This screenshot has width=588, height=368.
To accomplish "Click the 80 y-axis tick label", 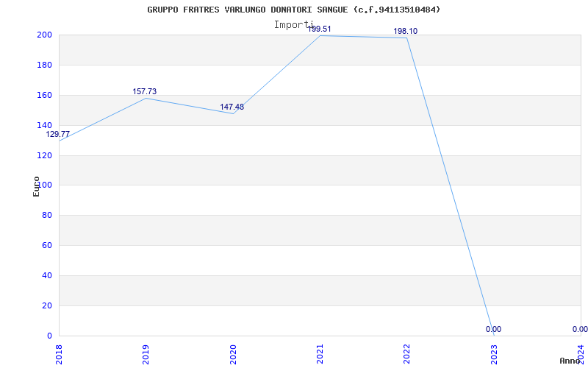I will tap(47, 216).
